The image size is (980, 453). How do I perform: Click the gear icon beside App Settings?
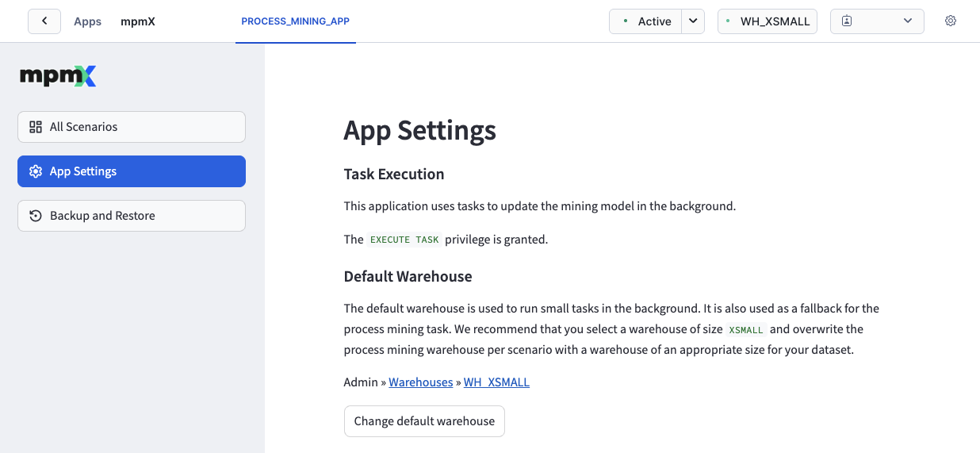point(36,171)
